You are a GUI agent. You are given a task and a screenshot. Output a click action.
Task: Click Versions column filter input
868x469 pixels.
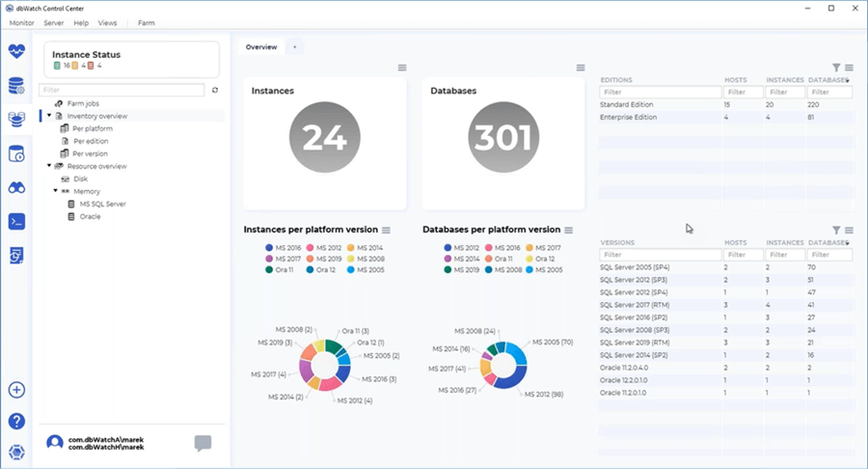coord(661,255)
